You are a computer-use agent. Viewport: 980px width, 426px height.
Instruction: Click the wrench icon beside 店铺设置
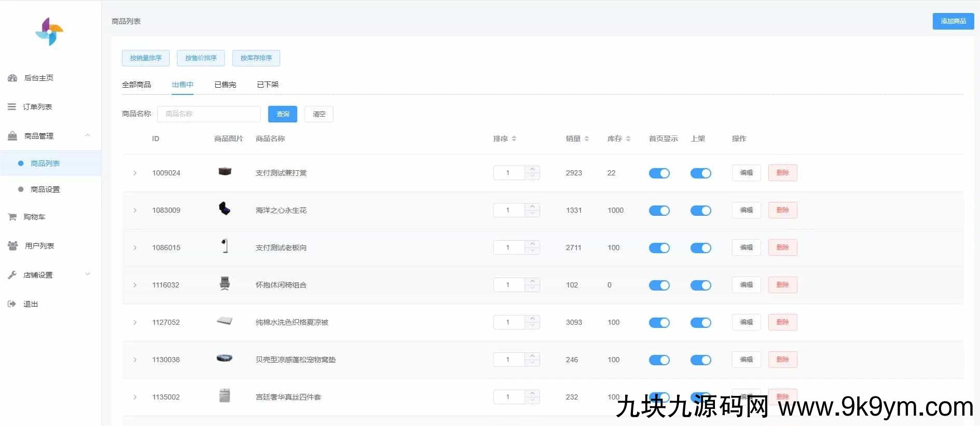(x=12, y=275)
